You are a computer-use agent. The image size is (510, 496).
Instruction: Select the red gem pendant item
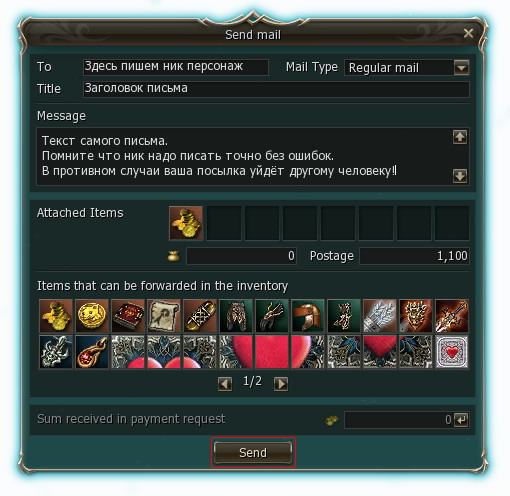click(92, 352)
